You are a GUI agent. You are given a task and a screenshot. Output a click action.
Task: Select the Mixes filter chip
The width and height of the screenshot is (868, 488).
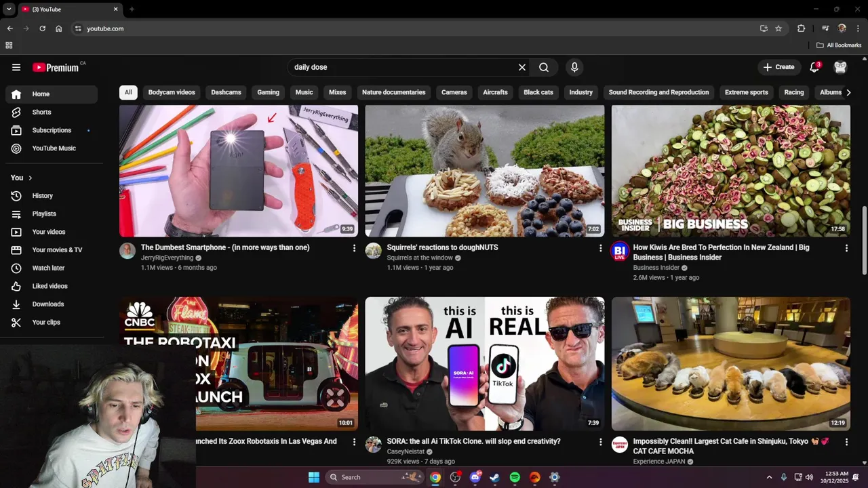(x=337, y=92)
